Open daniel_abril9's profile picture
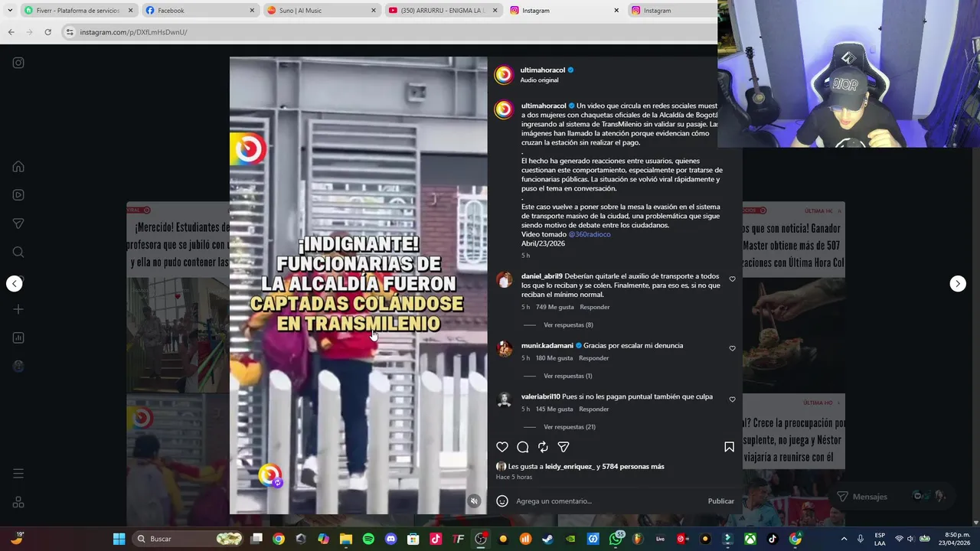Image resolution: width=980 pixels, height=551 pixels. 505,280
